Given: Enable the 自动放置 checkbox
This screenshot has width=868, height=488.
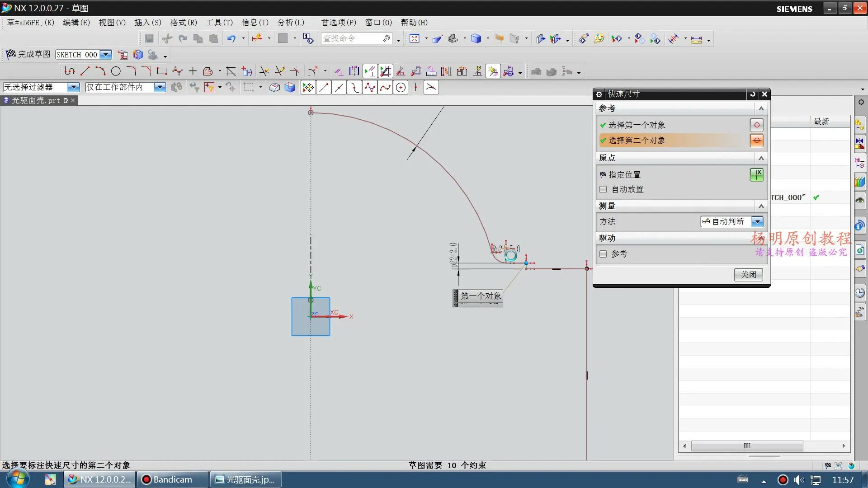Looking at the screenshot, I should pos(603,189).
